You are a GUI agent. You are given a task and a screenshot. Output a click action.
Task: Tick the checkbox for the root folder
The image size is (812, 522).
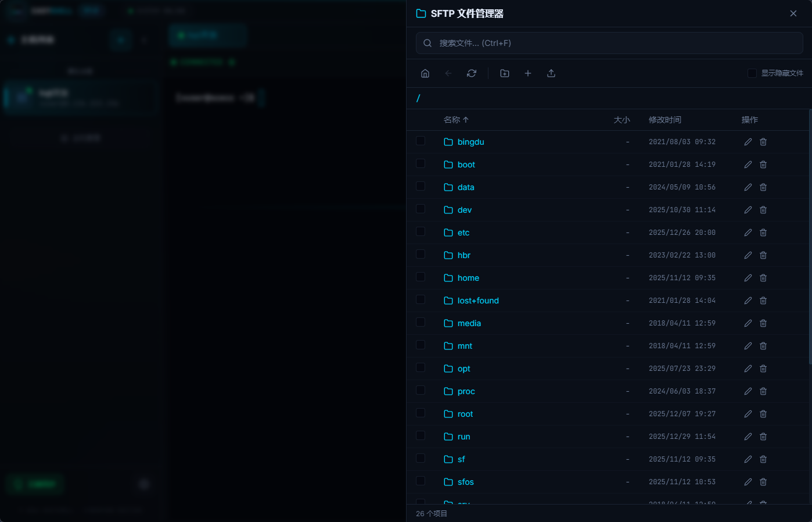tap(421, 413)
